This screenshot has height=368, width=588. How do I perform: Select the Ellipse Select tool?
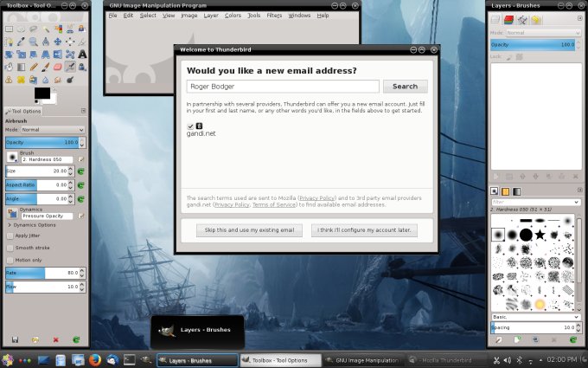(x=21, y=29)
